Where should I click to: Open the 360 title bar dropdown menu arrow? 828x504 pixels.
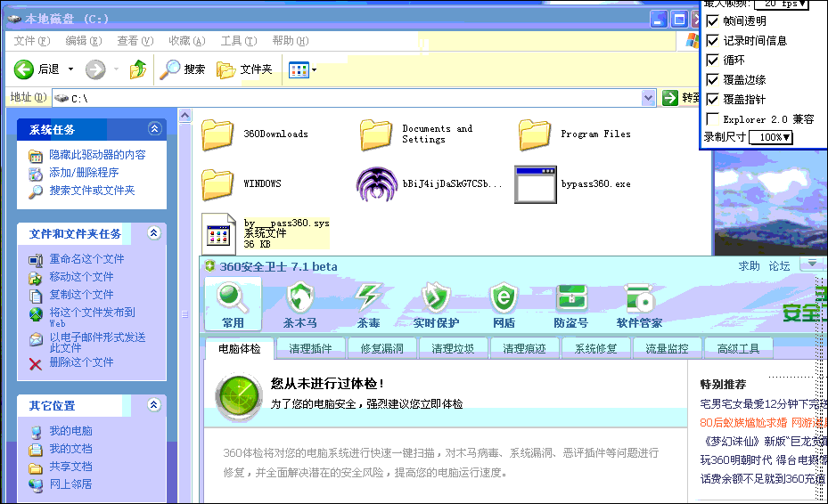tap(812, 263)
